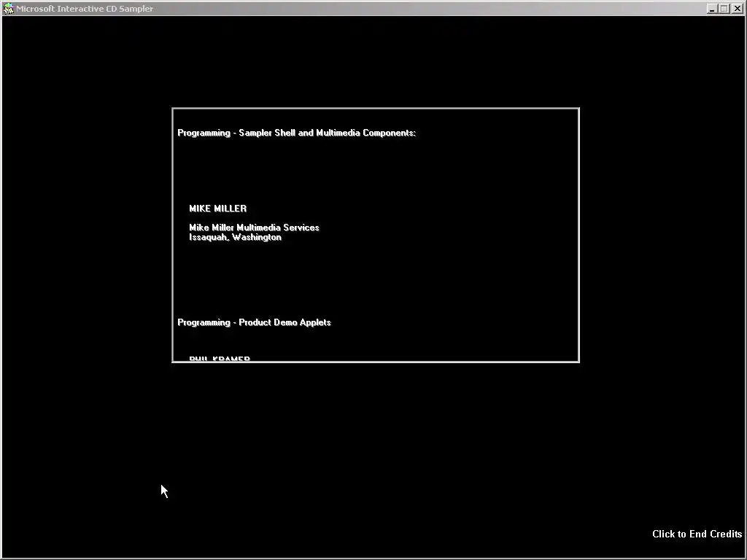Viewport: 747px width, 560px height.
Task: Click 'Programming - Sampler Shell and Multimedia Components' heading
Action: pos(296,133)
